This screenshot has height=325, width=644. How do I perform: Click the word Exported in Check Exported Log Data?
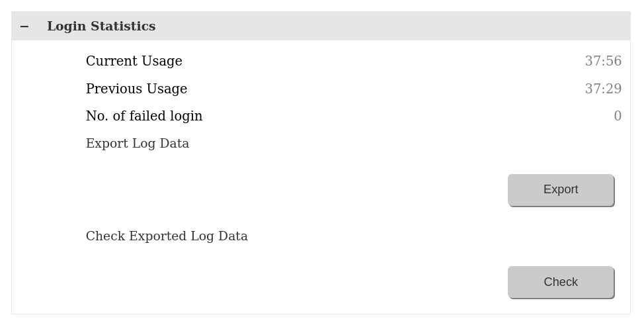157,236
